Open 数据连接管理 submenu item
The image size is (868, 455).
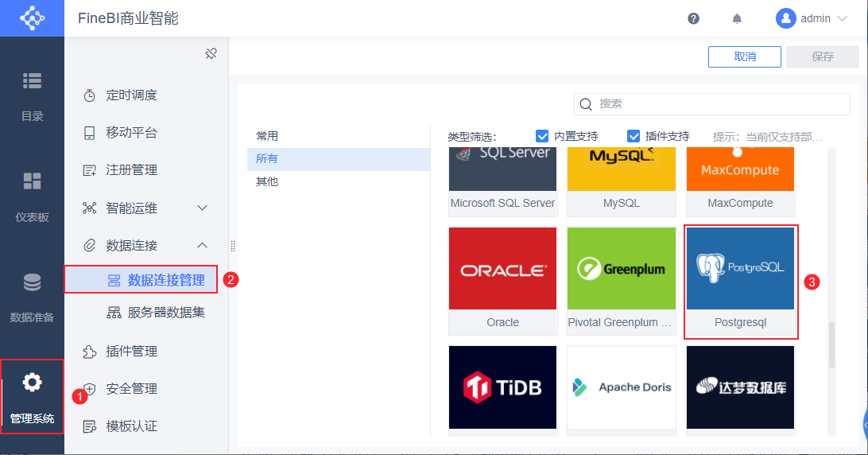tap(141, 280)
